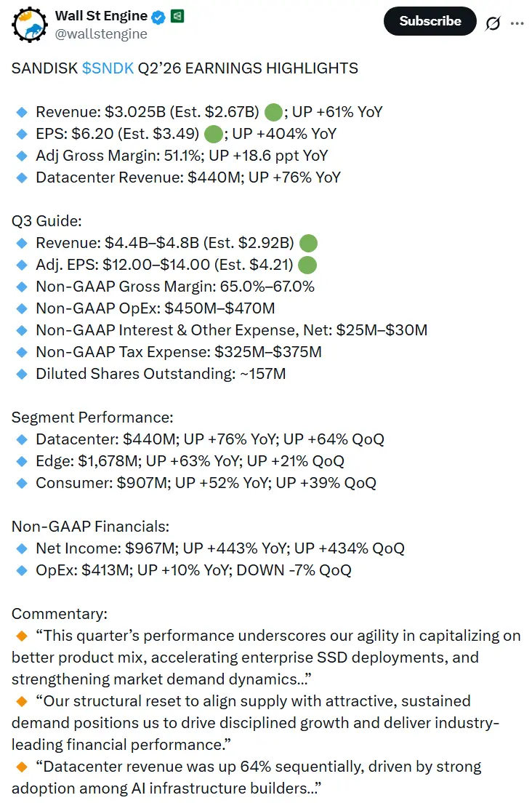This screenshot has height=803, width=532.
Task: Click the green circle on Q3 Revenue guide
Action: 308,243
